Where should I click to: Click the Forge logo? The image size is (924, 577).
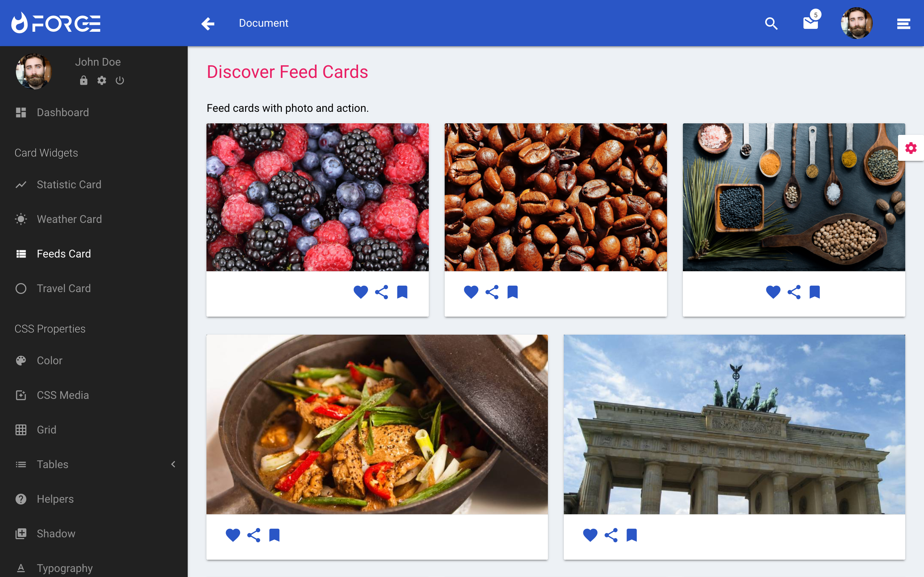(56, 23)
